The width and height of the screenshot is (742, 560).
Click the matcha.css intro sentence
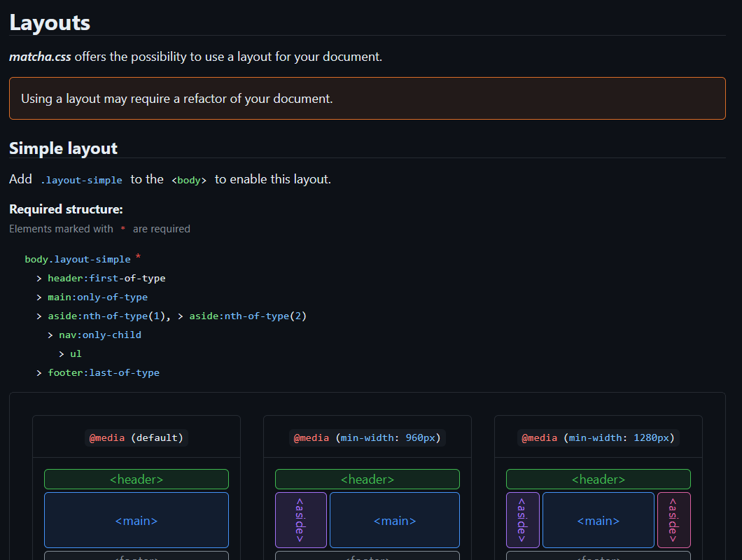click(195, 57)
